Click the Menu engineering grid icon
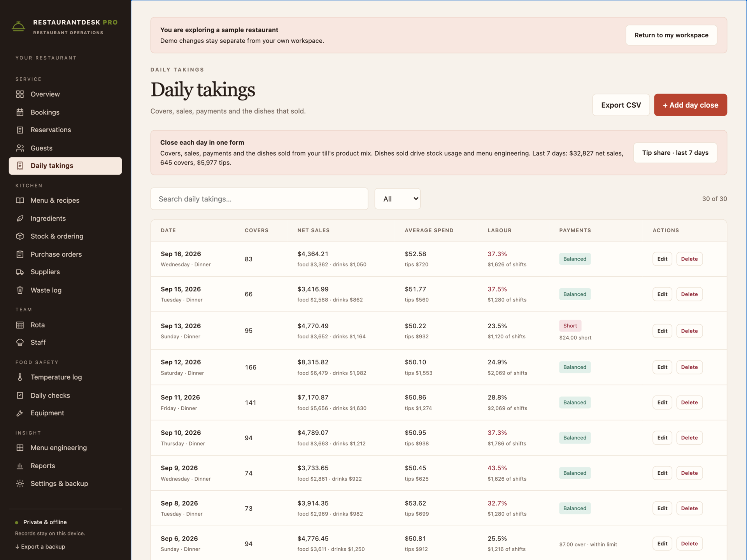Screen dimensions: 747x560 pos(20,448)
